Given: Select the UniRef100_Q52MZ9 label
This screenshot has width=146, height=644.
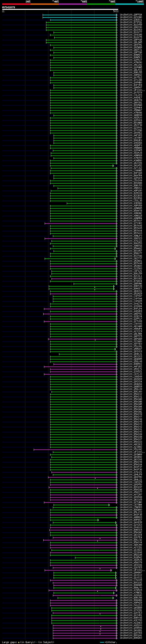Looking at the screenshot, I should [x=131, y=294].
